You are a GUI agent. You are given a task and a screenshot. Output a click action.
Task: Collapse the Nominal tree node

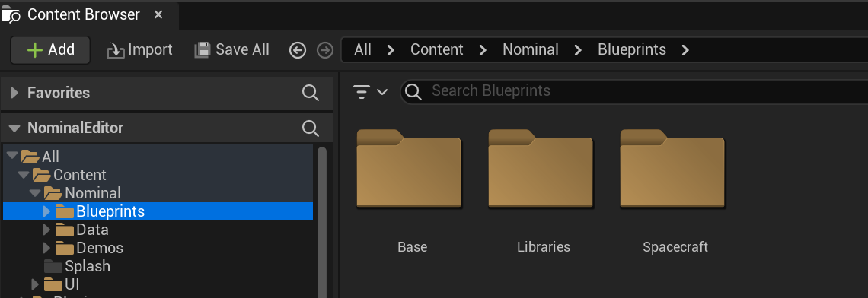[35, 193]
